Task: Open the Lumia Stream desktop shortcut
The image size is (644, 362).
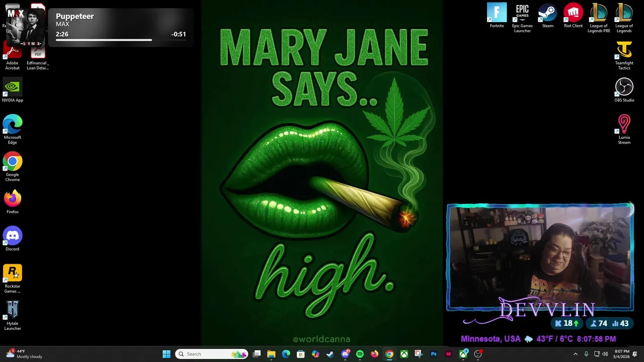Action: (624, 129)
